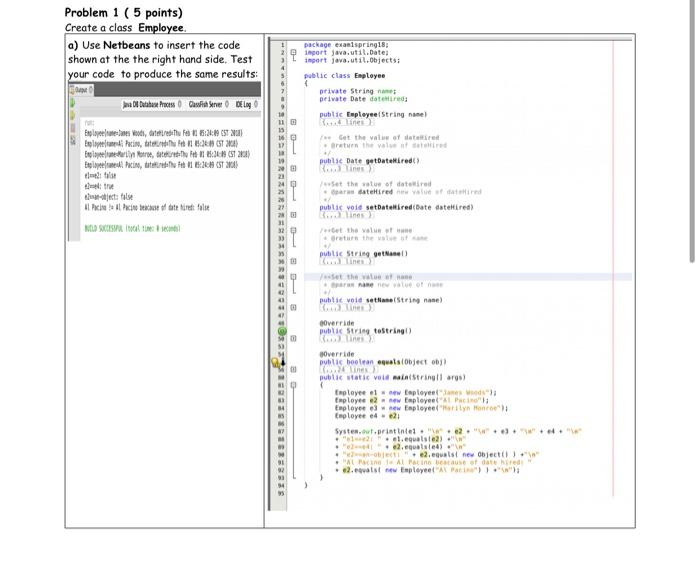700x587 pixels.
Task: Click 'public String getName()' method signature
Action: 364,254
